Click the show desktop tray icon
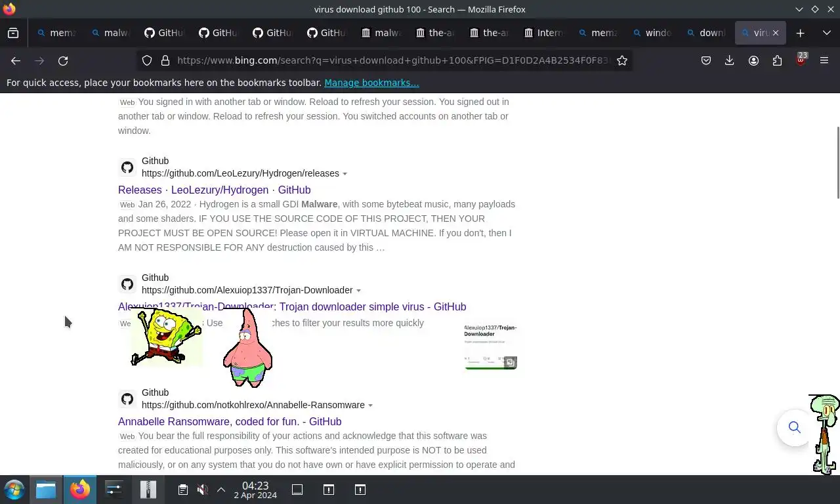Screen dimensions: 840x504 [297, 490]
